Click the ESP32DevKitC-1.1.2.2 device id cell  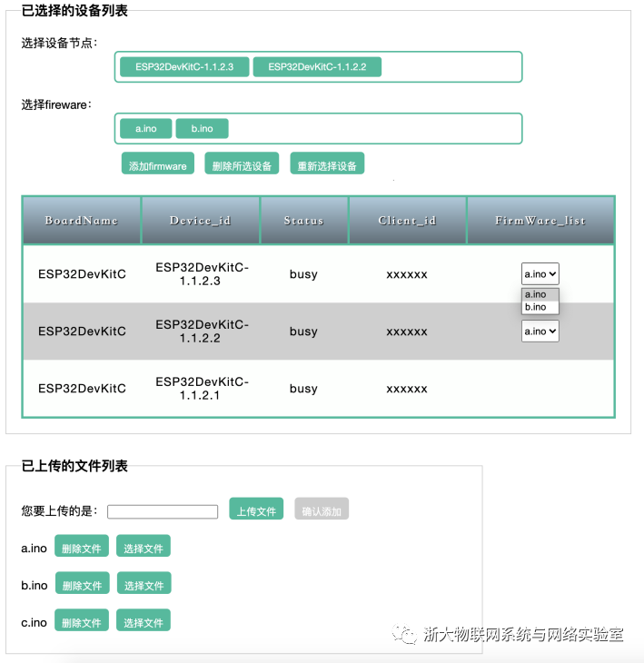pos(202,331)
